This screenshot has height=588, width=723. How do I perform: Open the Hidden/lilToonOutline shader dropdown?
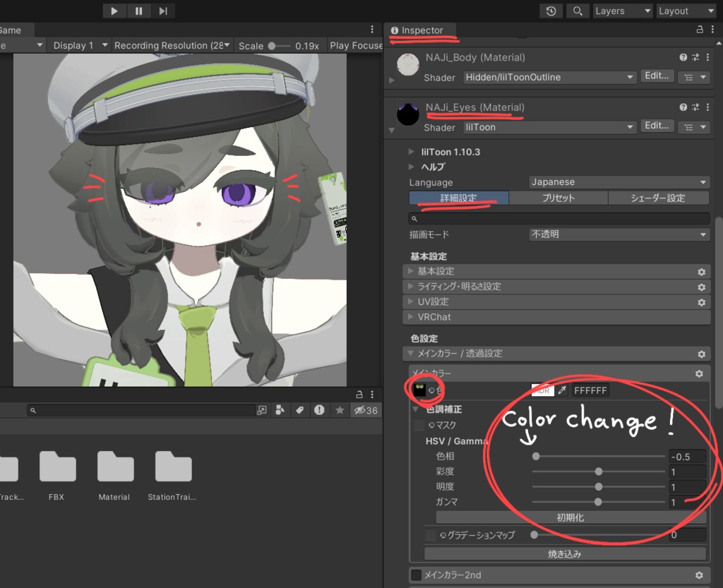[549, 77]
